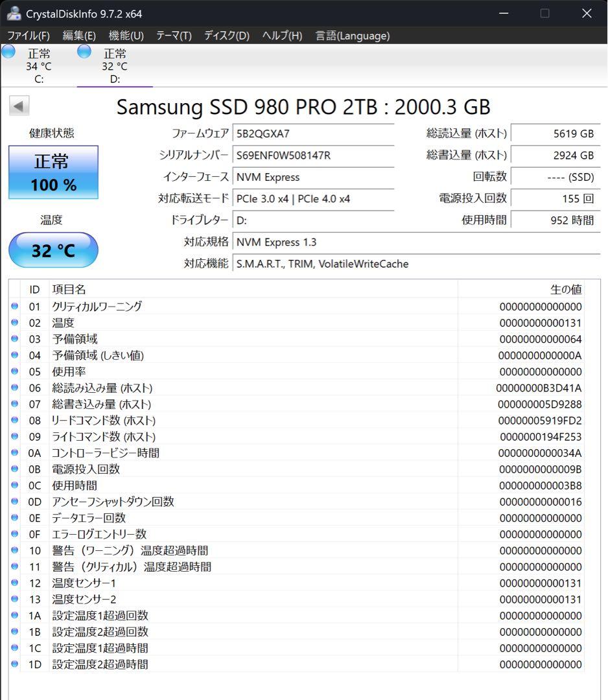The height and width of the screenshot is (700, 608).
Task: Click the CrystalDiskInfo app icon in title bar
Action: coord(14,13)
